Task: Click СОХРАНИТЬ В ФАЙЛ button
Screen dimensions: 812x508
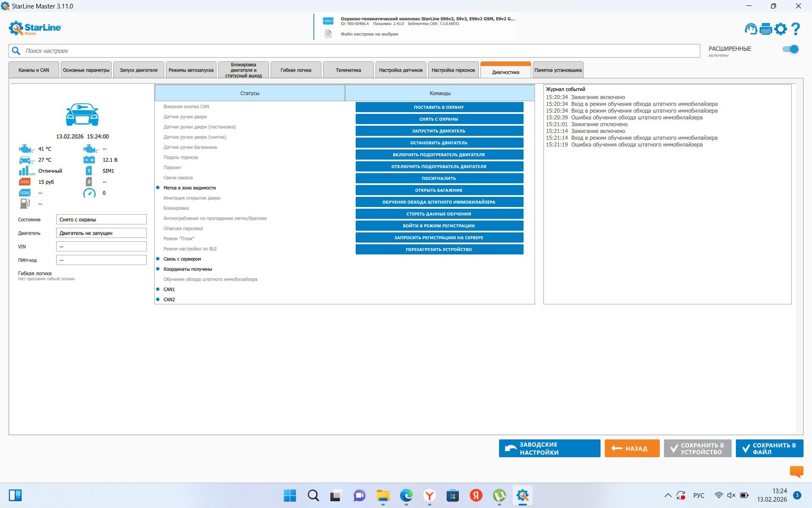Action: coord(769,448)
